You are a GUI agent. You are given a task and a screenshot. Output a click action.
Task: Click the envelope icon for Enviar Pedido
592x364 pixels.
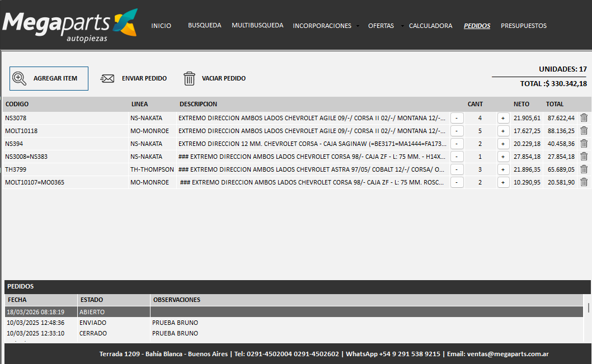pyautogui.click(x=107, y=78)
